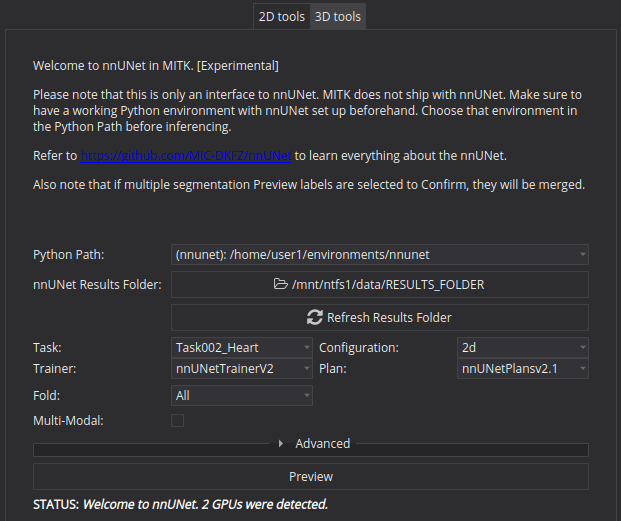Viewport: 621px width, 521px height.
Task: Open the Configuration dropdown showing 2d
Action: click(523, 348)
